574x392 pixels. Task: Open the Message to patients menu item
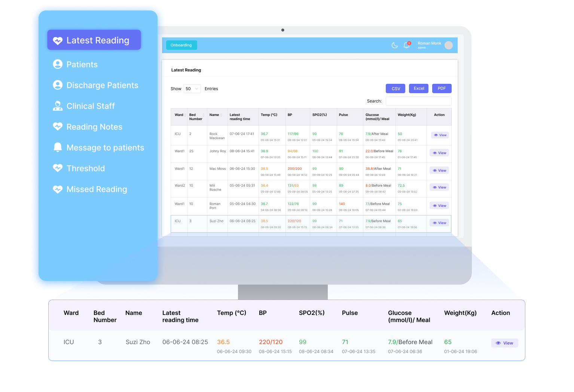[x=98, y=147]
